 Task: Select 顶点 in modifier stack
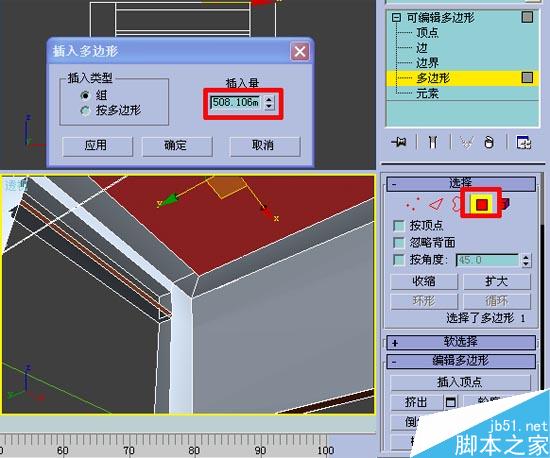[427, 33]
